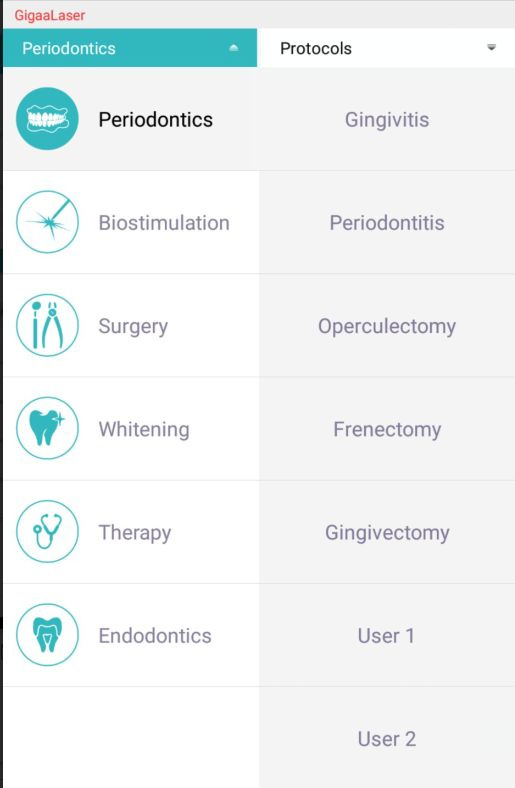Select the User 2 preset
The width and height of the screenshot is (515, 788).
tap(387, 739)
